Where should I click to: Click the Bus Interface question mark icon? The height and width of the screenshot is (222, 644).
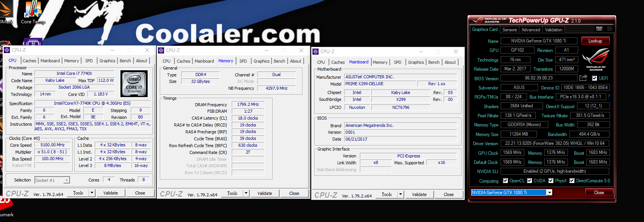608,97
